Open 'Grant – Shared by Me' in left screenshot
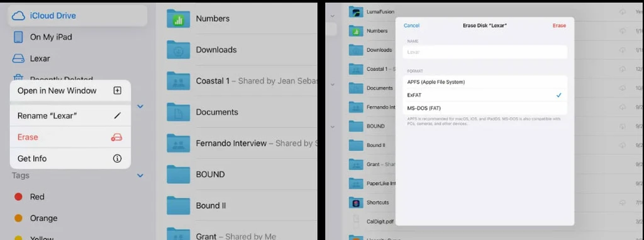 (235, 236)
